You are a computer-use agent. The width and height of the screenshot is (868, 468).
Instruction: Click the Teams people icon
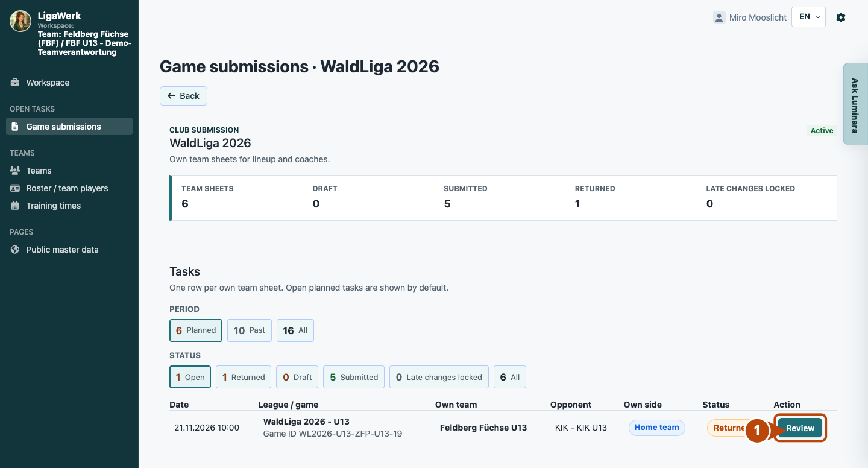point(15,171)
